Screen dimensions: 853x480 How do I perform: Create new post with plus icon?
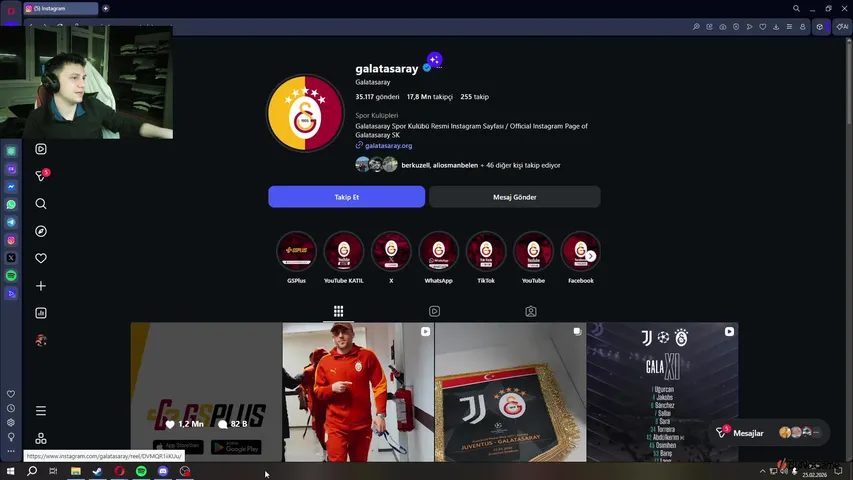(x=41, y=286)
